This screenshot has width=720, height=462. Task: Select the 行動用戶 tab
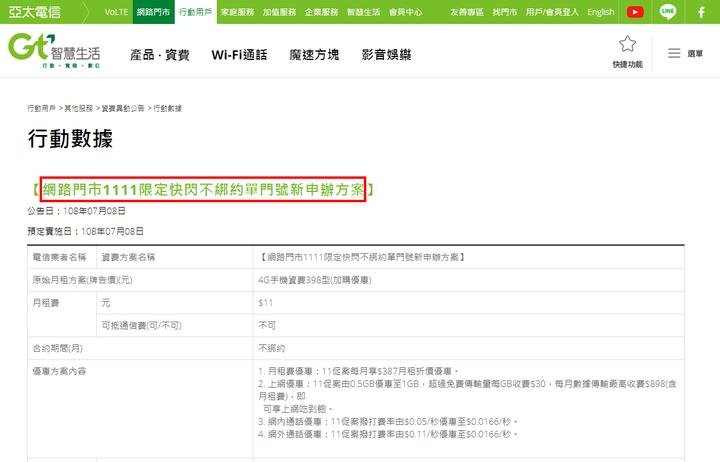196,12
